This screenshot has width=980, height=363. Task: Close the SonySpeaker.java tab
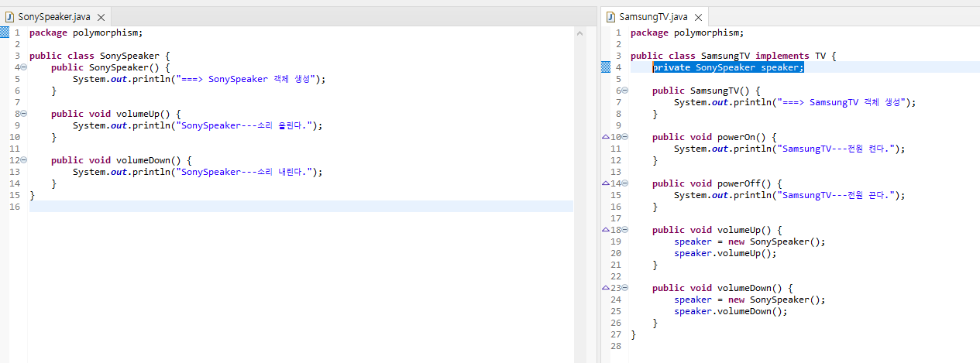101,17
